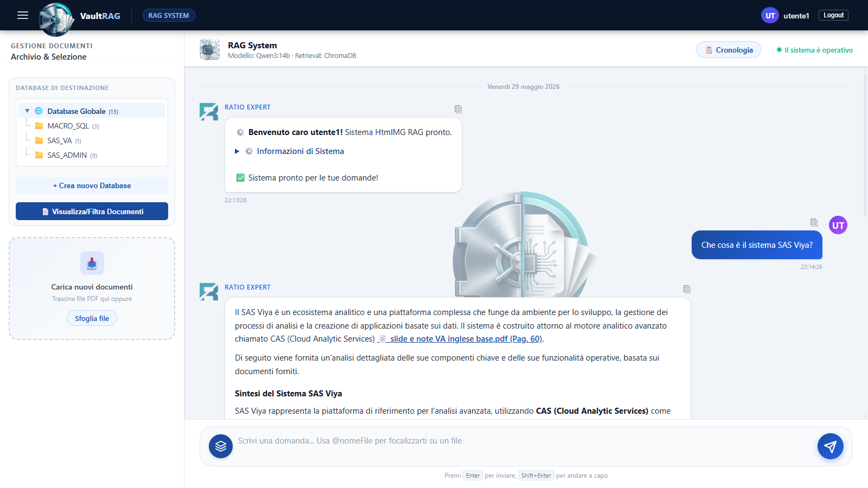Click the UT avatar in the header
Viewport: 868px width, 488px height.
tap(770, 15)
